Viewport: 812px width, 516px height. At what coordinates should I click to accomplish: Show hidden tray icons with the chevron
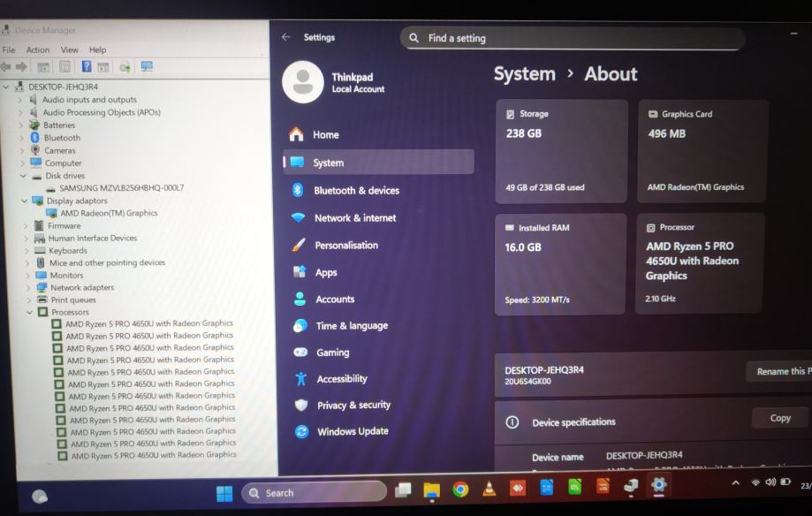point(735,482)
